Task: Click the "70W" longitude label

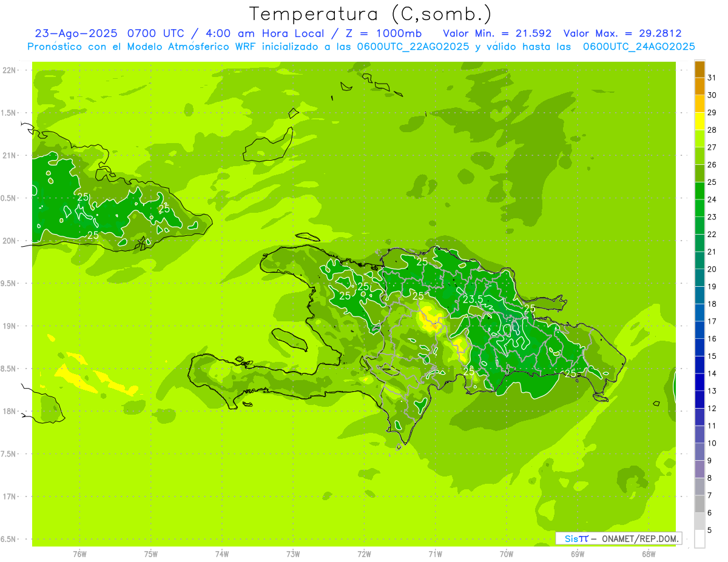Action: [506, 554]
